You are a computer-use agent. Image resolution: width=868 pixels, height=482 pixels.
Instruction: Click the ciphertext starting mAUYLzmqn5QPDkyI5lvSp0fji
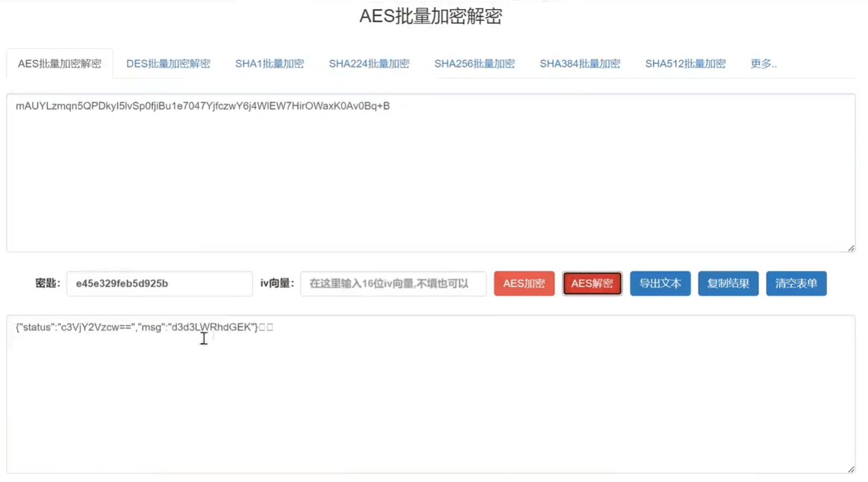coord(203,106)
